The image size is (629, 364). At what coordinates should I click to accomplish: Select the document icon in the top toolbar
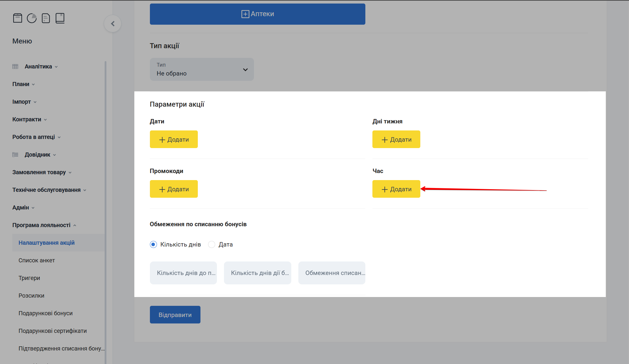pyautogui.click(x=46, y=18)
